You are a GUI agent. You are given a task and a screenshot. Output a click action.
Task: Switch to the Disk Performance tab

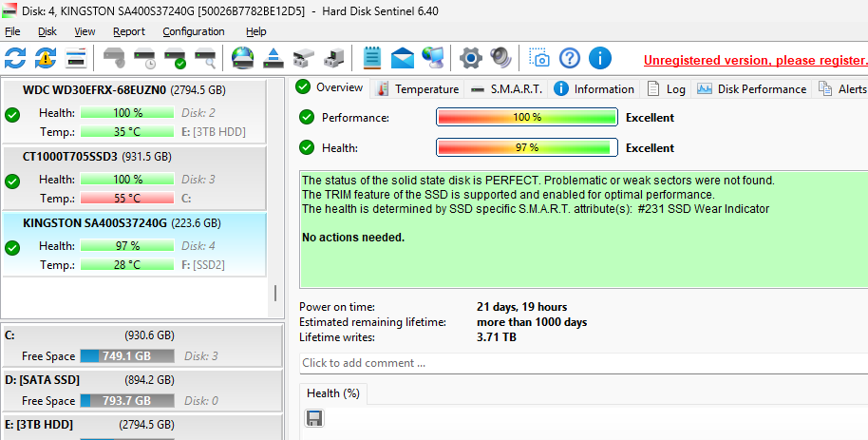751,89
